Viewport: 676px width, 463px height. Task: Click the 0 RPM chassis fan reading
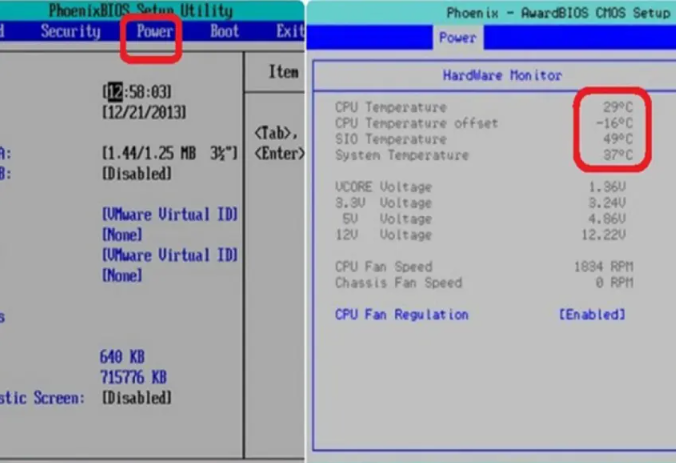[614, 283]
